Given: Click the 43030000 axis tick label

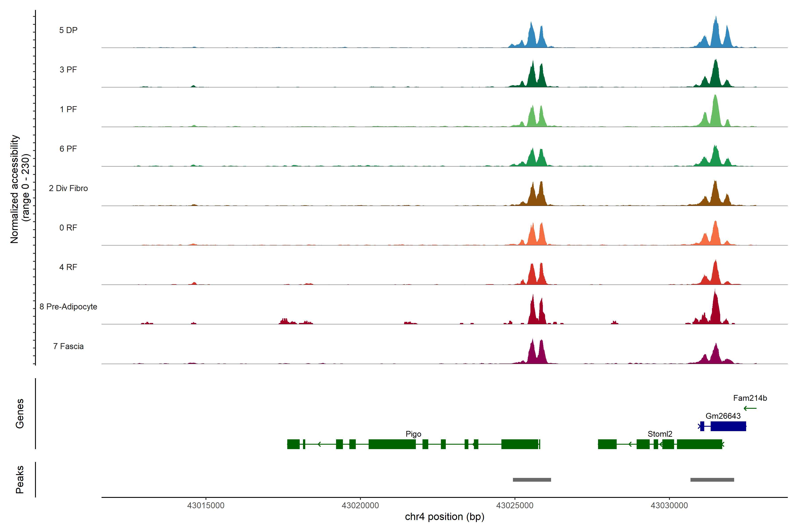Looking at the screenshot, I should pyautogui.click(x=669, y=505).
